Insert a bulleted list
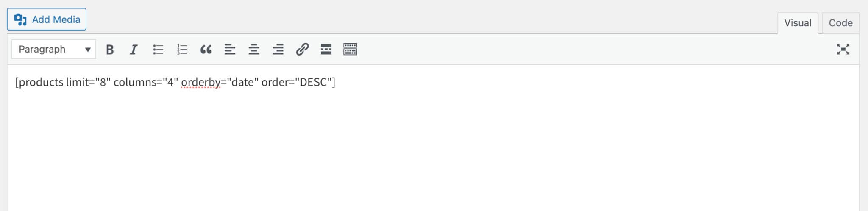Screen dimensions: 868x211 point(158,50)
